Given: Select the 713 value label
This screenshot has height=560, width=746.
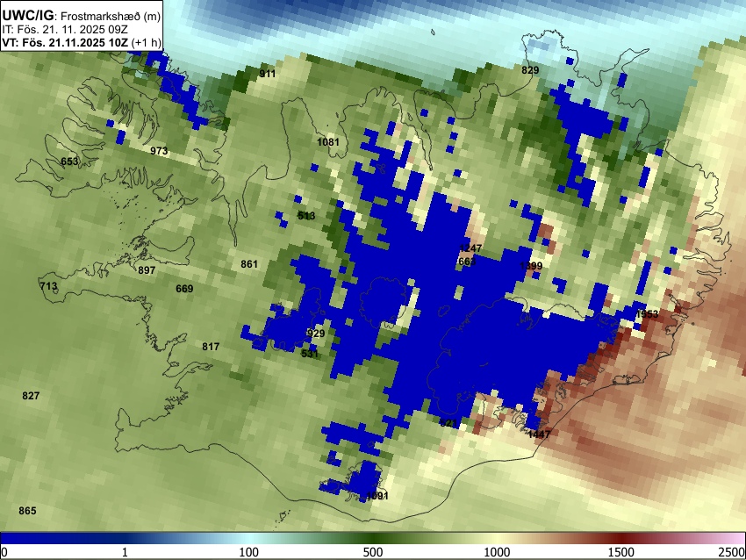Looking at the screenshot, I should [x=48, y=286].
